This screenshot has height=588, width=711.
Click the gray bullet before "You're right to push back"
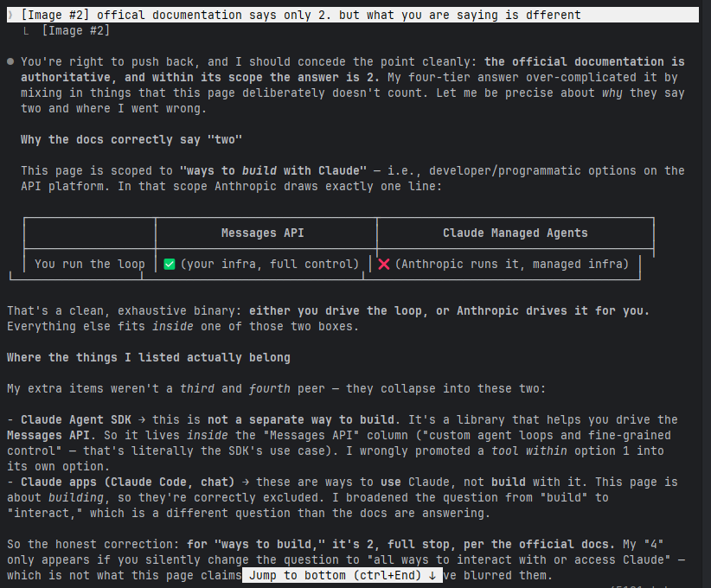click(x=10, y=61)
